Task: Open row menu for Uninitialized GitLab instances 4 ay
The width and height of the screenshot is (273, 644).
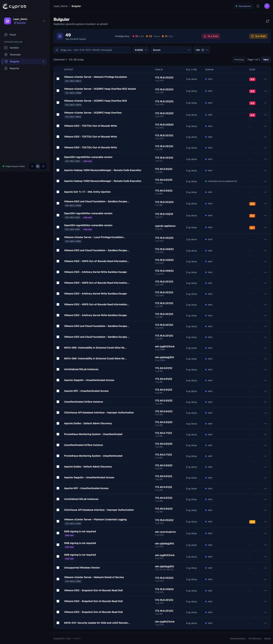Action: click(x=265, y=369)
